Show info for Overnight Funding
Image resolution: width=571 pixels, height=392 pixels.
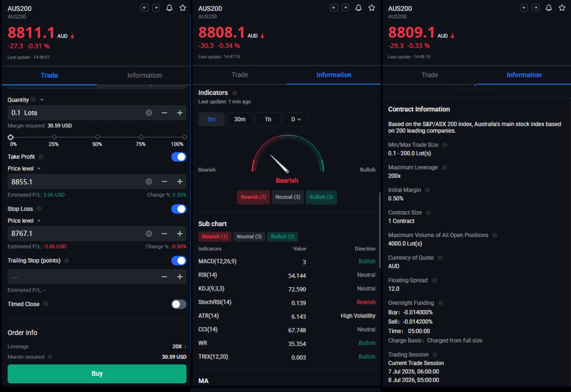pos(441,303)
